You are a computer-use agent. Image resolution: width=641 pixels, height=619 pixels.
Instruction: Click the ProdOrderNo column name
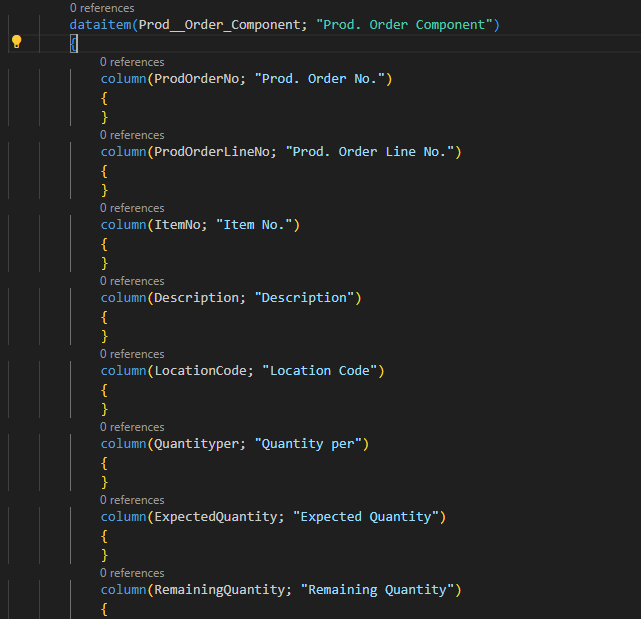pos(197,79)
